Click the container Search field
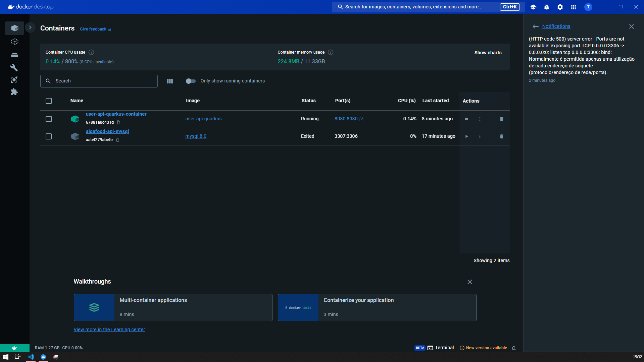The image size is (644, 362). click(x=99, y=81)
